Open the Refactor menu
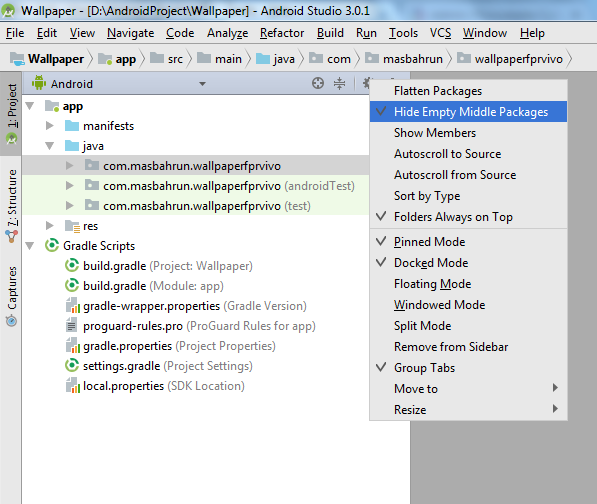Screen dimensions: 597x504 click(282, 33)
